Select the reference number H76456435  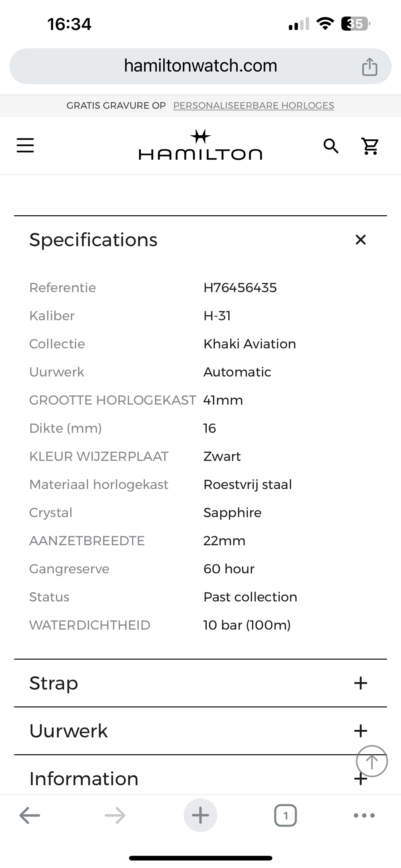pos(240,288)
